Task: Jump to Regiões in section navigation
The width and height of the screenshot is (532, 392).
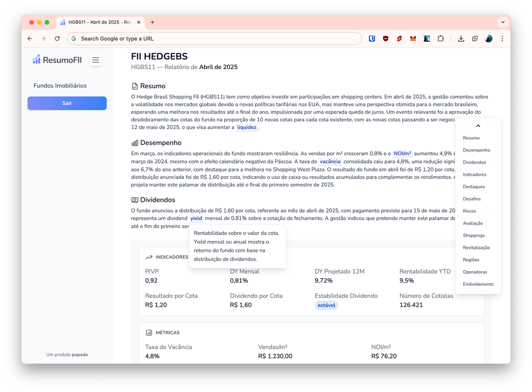Action: click(x=471, y=260)
